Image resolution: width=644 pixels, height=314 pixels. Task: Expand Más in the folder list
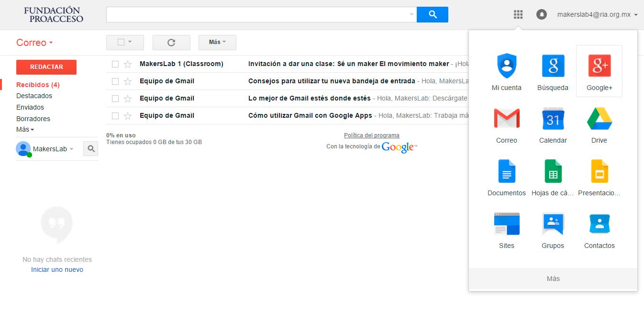point(25,129)
